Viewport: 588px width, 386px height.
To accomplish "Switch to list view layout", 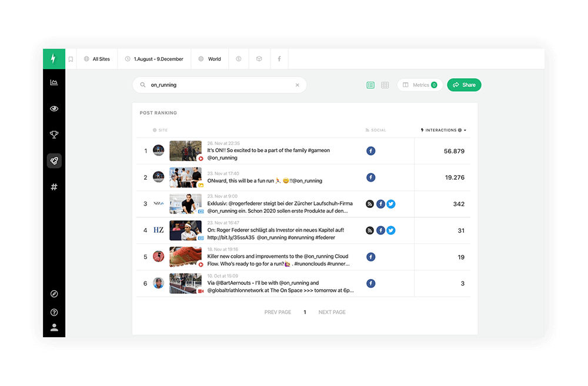I will [x=370, y=85].
